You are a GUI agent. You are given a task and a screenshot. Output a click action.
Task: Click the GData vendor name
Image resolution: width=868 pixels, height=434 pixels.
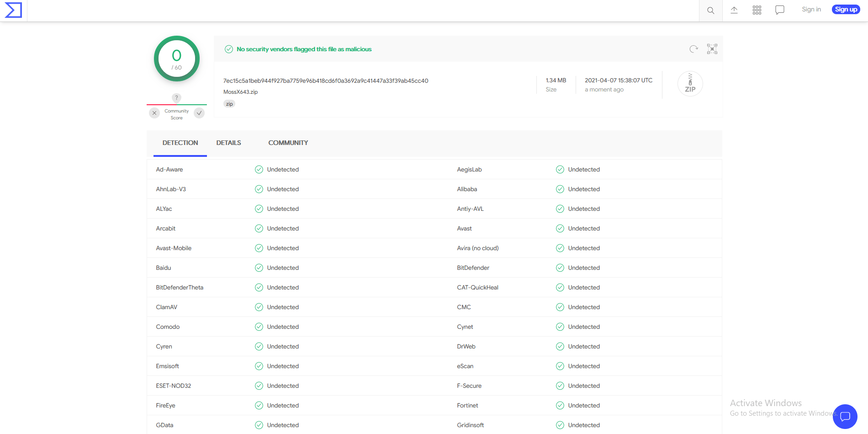[164, 425]
